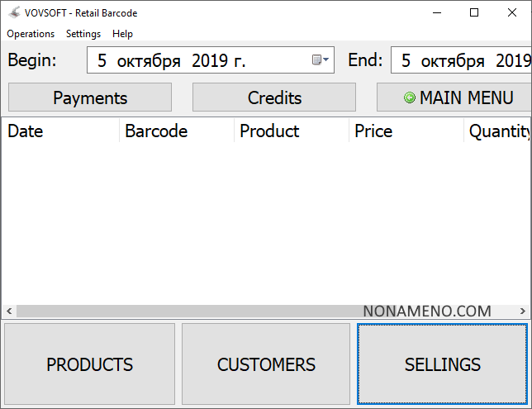
Task: Go to MAIN MENU with green icon
Action: tap(458, 97)
